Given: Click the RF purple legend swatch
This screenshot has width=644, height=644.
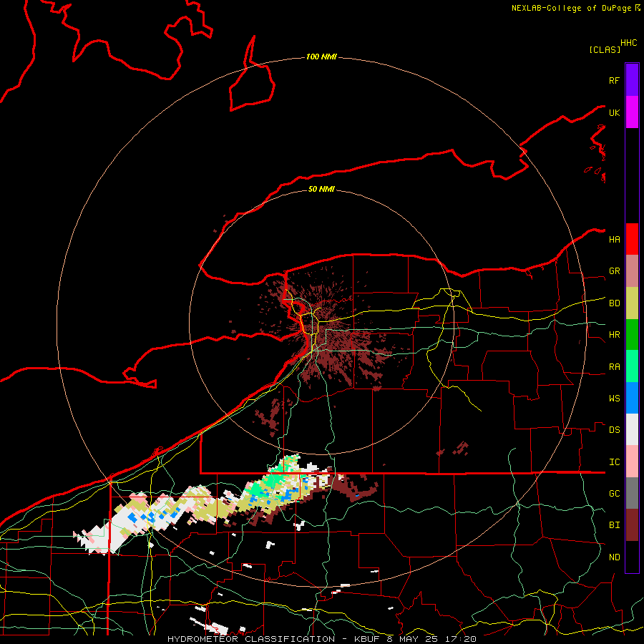Looking at the screenshot, I should [632, 80].
